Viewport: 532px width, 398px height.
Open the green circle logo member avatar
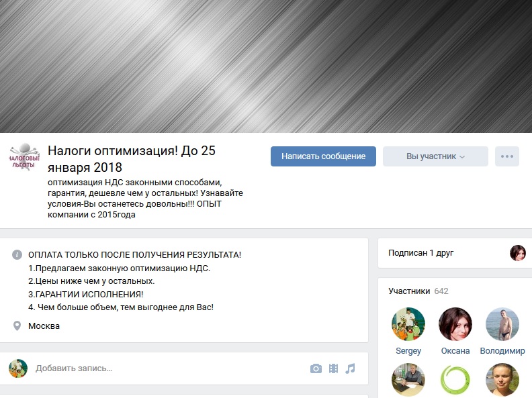point(455,380)
